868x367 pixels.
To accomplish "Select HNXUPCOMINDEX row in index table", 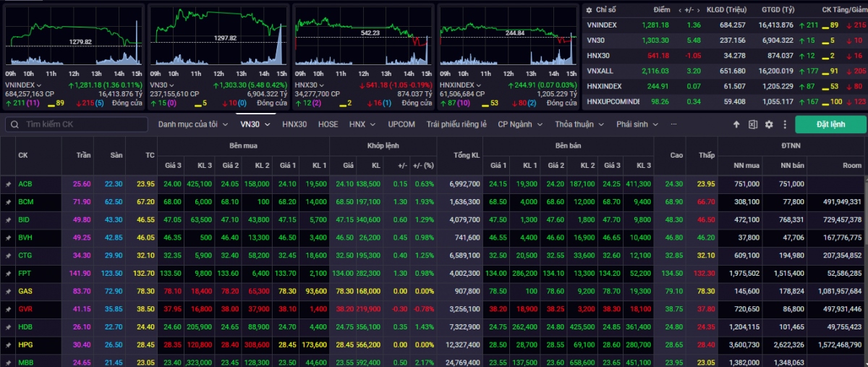I will pyautogui.click(x=726, y=101).
